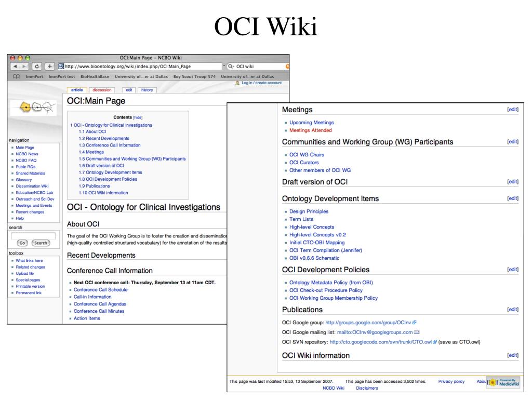This screenshot has height=399, width=532.
Task: Click the plus add-bookmark button
Action: point(50,66)
